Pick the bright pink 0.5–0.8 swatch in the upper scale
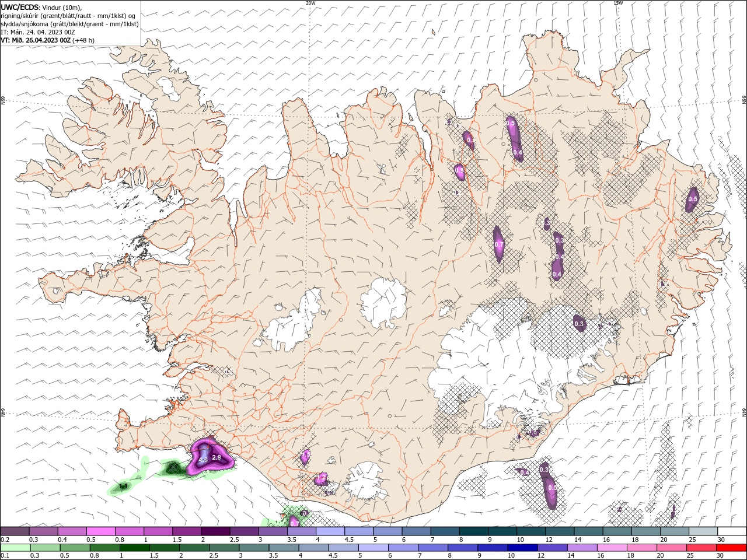Screen dimensions: 747x560 click(x=100, y=531)
